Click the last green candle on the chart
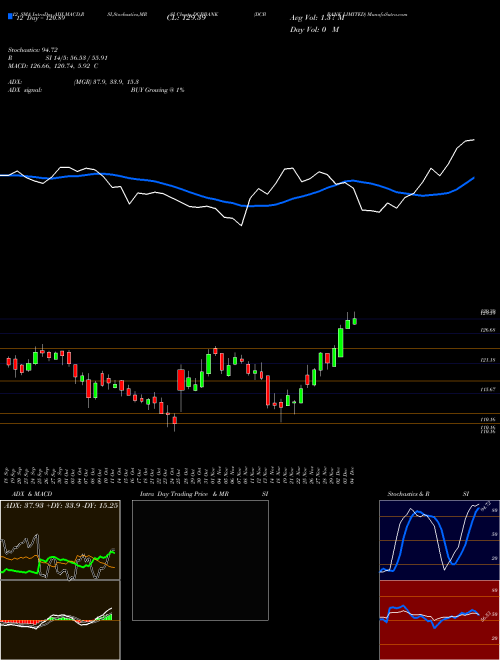Image resolution: width=500 pixels, height=660 pixels. [355, 321]
